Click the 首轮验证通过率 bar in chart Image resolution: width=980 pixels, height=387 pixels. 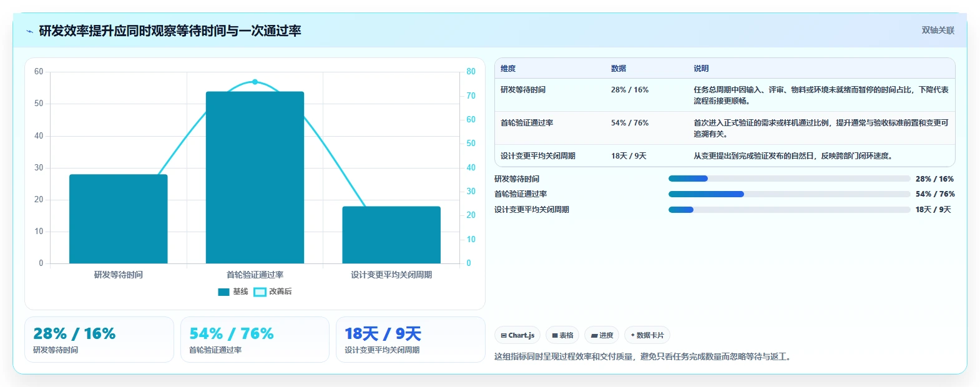click(x=255, y=177)
